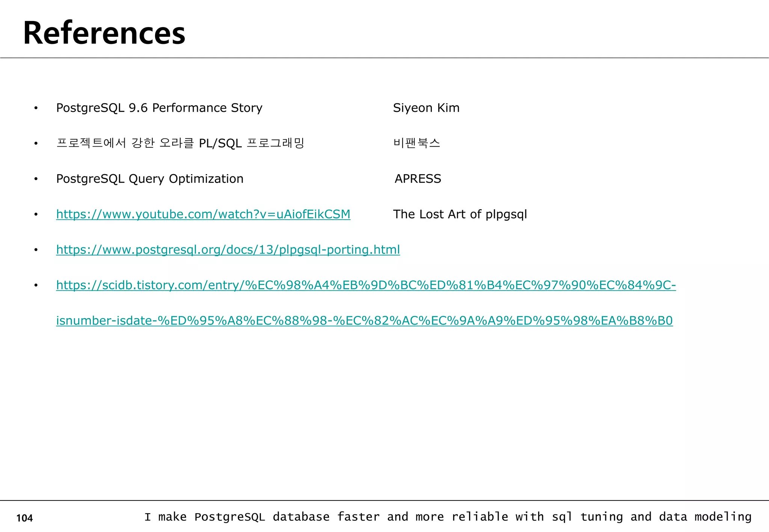Open the plpgsql-porting docs link
Screen dimensions: 769x532
[228, 249]
